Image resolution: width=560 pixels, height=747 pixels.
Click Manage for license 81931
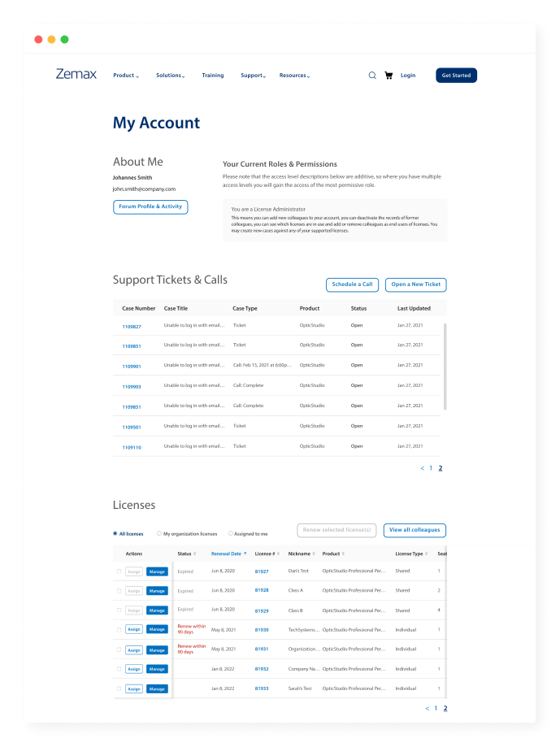(x=157, y=649)
